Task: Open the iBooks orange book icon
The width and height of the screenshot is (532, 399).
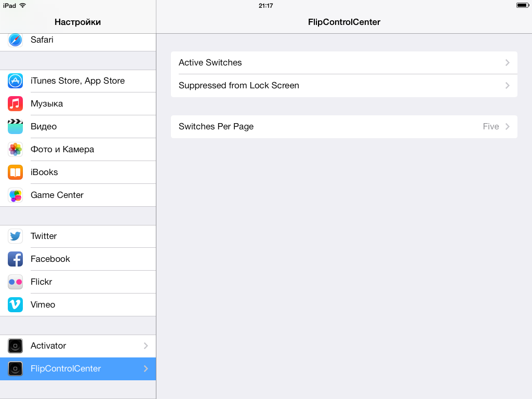Action: [15, 172]
